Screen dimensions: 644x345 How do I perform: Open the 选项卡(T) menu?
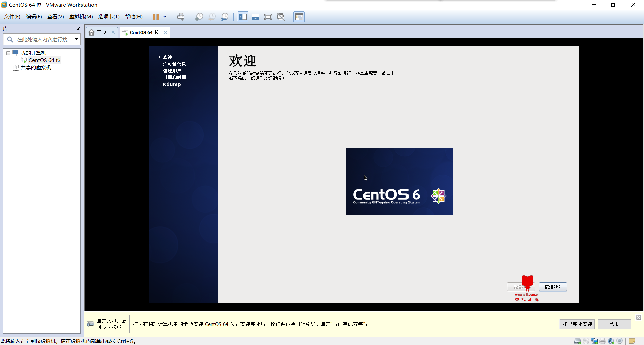click(x=109, y=17)
